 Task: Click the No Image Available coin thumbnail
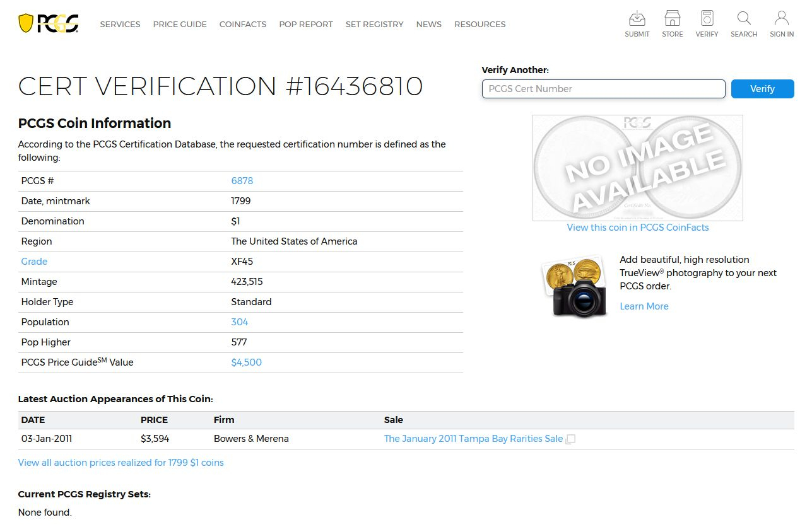(638, 168)
